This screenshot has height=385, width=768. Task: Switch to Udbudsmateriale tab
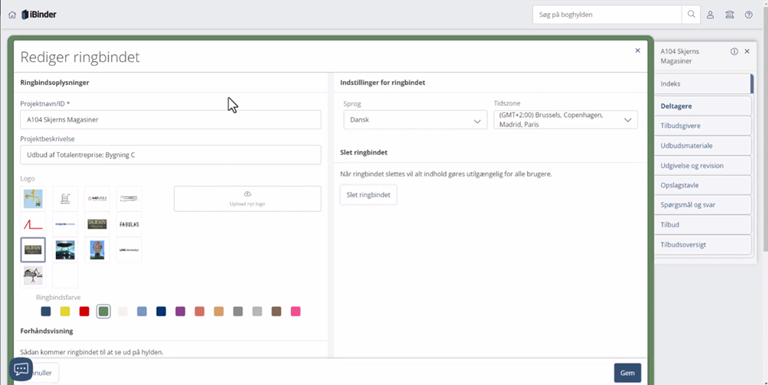703,146
